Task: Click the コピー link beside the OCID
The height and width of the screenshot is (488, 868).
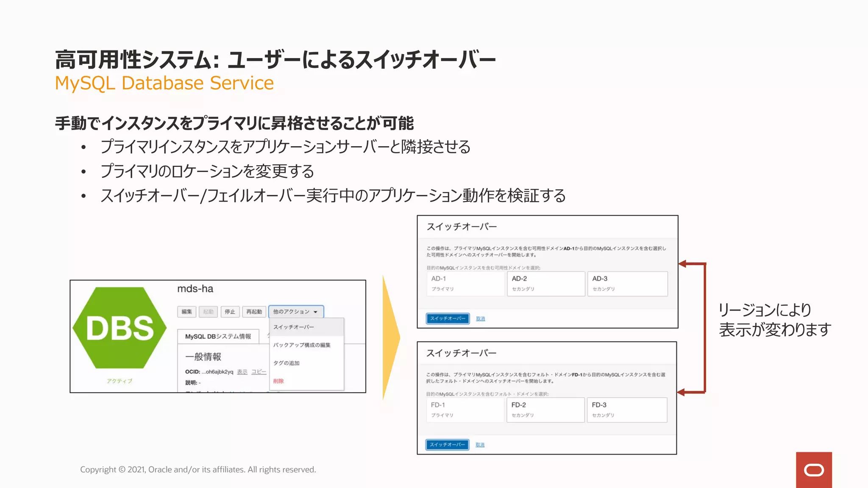Action: coord(259,372)
